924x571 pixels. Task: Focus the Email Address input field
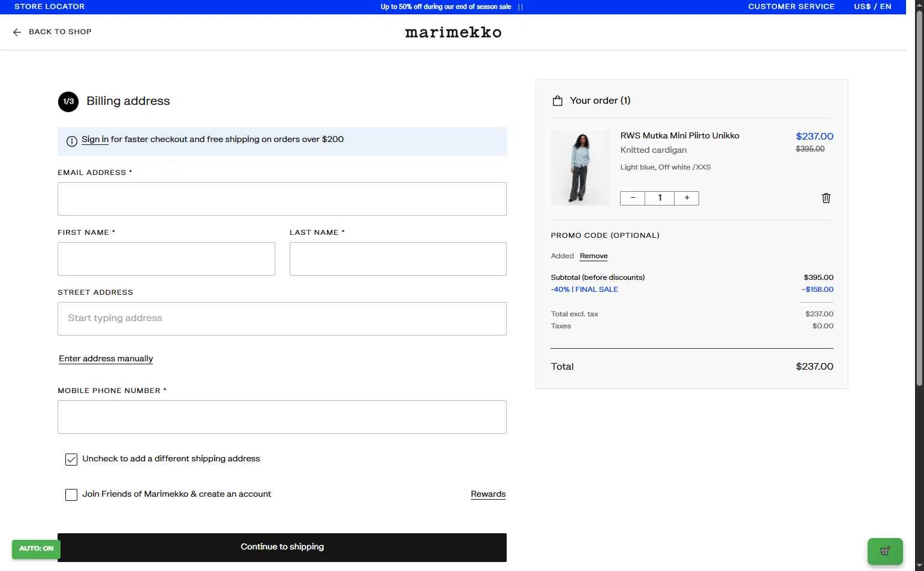tap(282, 199)
